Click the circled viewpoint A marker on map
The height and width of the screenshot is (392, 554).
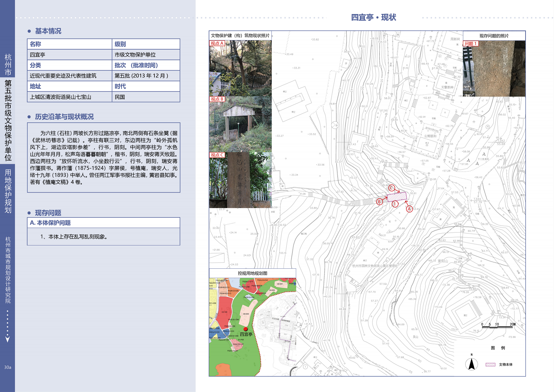click(x=409, y=209)
